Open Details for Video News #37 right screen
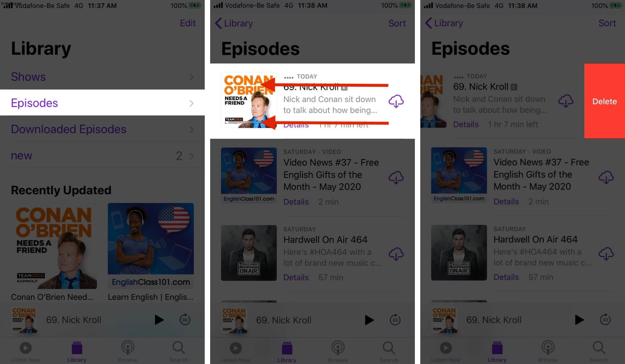This screenshot has width=625, height=364. point(506,201)
